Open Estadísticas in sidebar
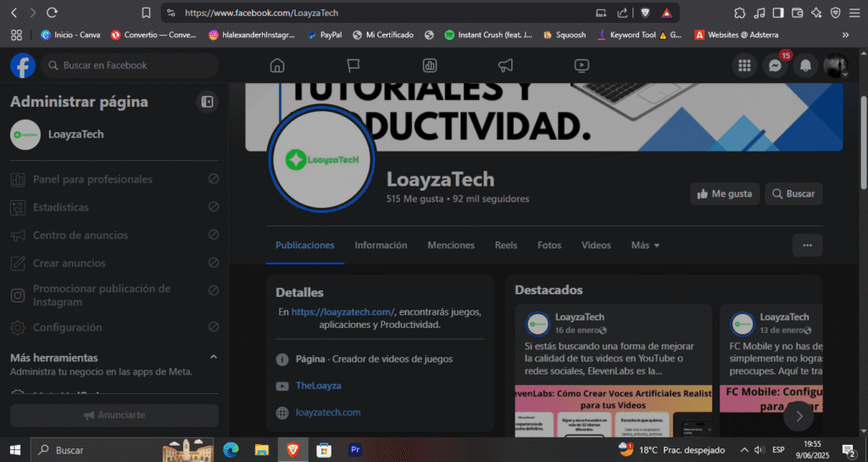The width and height of the screenshot is (868, 462). (114, 207)
